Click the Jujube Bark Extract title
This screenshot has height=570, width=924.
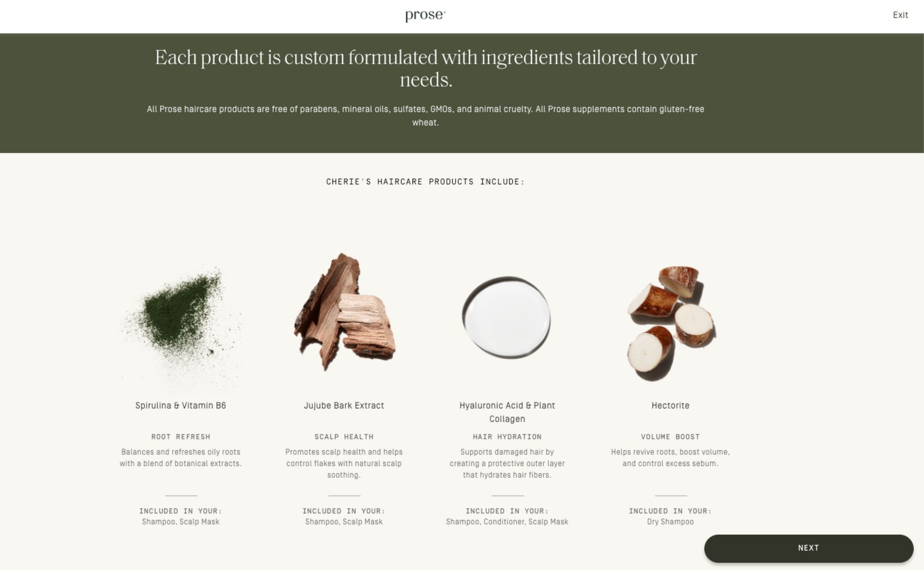coord(344,405)
